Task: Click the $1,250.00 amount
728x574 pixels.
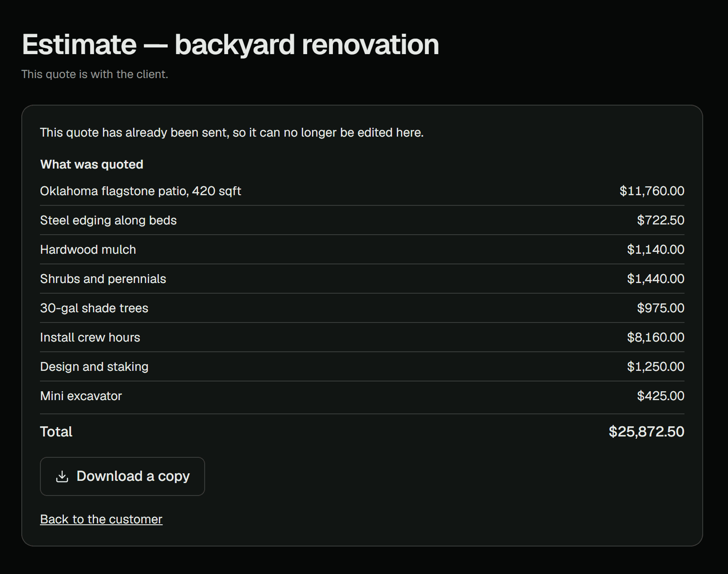Action: [x=656, y=367]
